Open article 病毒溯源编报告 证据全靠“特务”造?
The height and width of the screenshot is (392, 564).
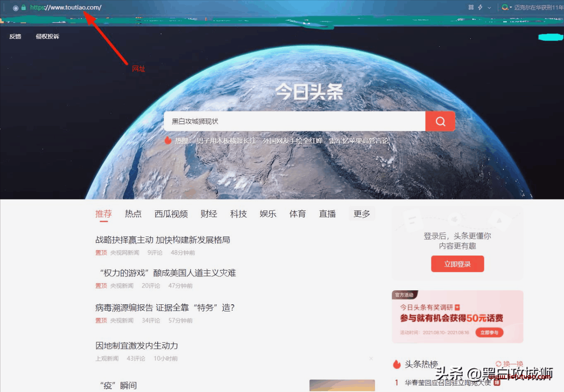[165, 308]
